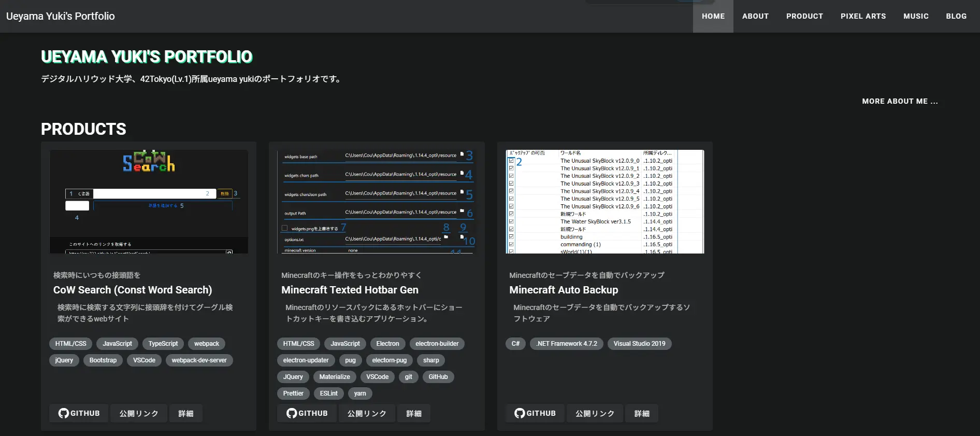
Task: Open 公開リンク for CoW Search
Action: (x=139, y=413)
